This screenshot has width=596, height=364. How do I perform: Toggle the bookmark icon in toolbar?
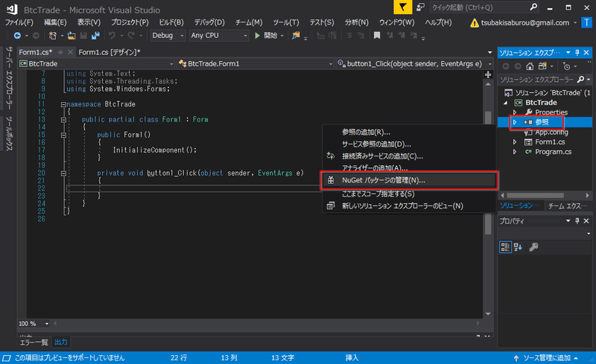point(377,36)
